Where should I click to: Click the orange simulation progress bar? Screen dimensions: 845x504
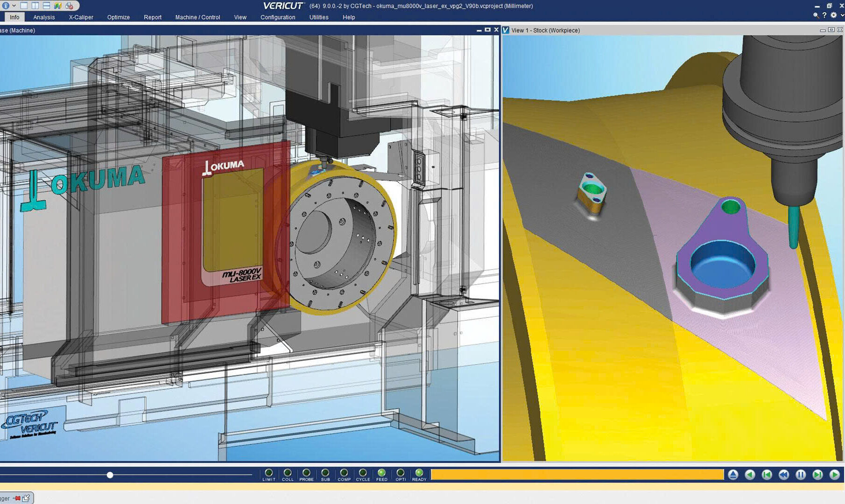click(x=577, y=475)
